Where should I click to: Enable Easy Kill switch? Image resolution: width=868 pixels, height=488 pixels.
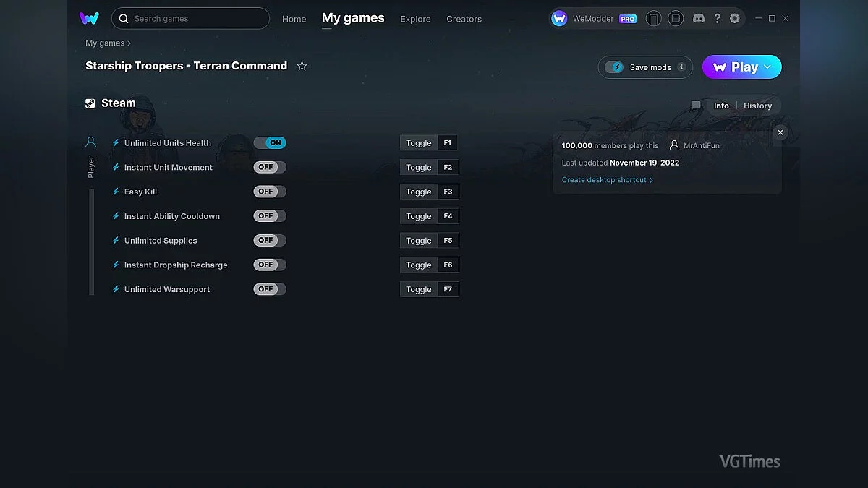(x=270, y=192)
